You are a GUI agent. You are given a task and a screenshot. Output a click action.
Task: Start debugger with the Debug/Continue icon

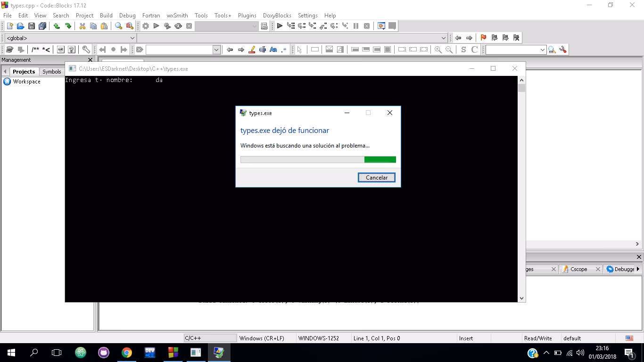[280, 26]
